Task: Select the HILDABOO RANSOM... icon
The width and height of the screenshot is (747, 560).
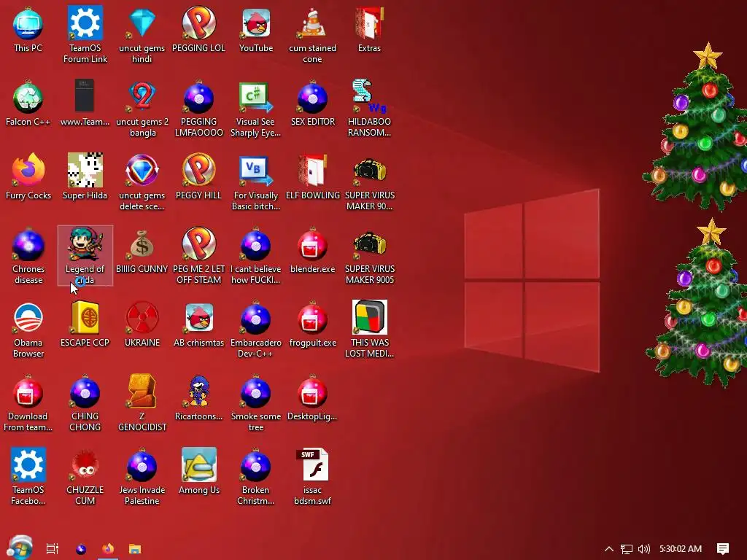Action: (x=369, y=108)
